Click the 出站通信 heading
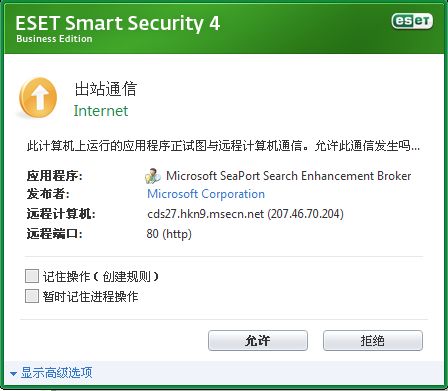 point(106,89)
